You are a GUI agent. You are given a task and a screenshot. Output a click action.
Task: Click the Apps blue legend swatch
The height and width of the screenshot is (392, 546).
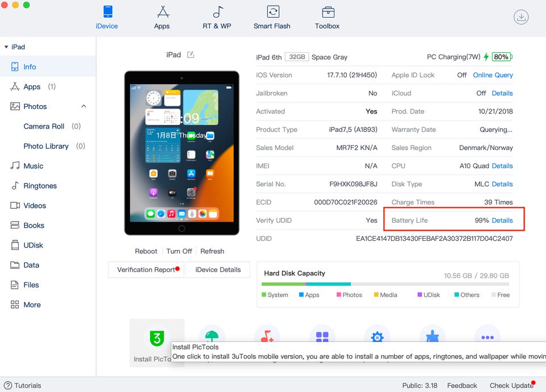point(301,295)
